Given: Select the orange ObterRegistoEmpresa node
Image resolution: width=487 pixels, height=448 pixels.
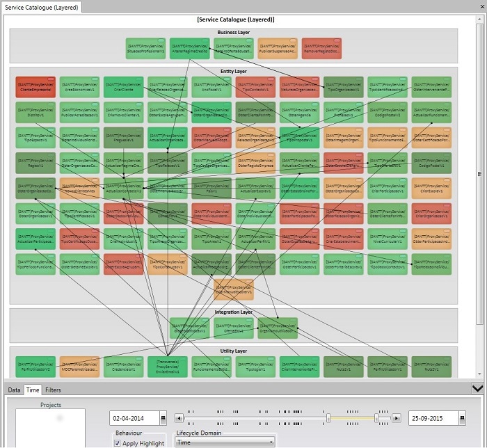Looking at the screenshot, I should pyautogui.click(x=255, y=163).
